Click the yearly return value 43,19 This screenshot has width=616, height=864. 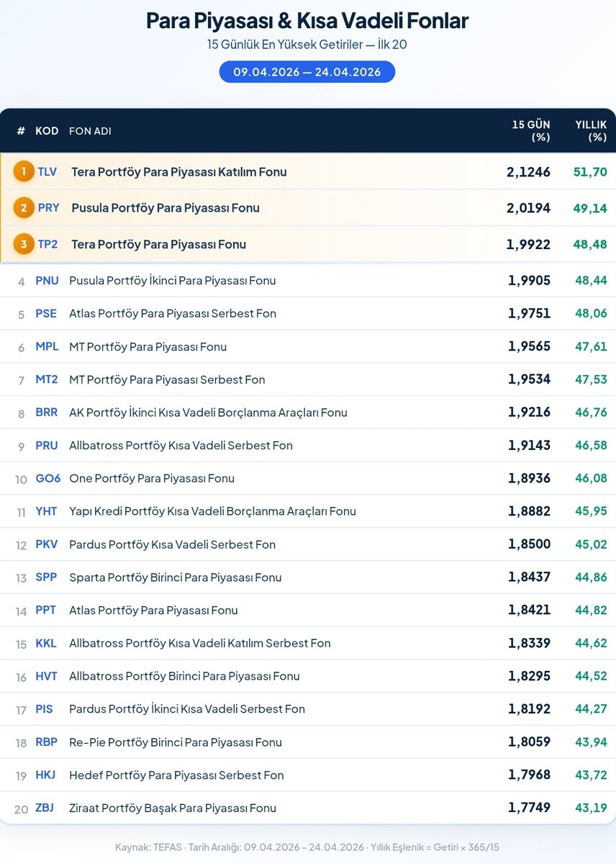[591, 808]
